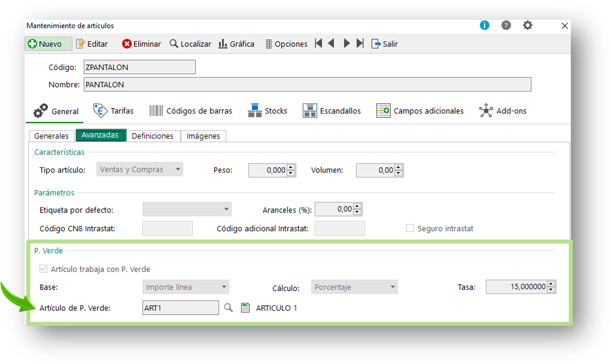Viewport: 611px width, 364px height.
Task: Click the Artículo de P. Verde field
Action: 181,308
